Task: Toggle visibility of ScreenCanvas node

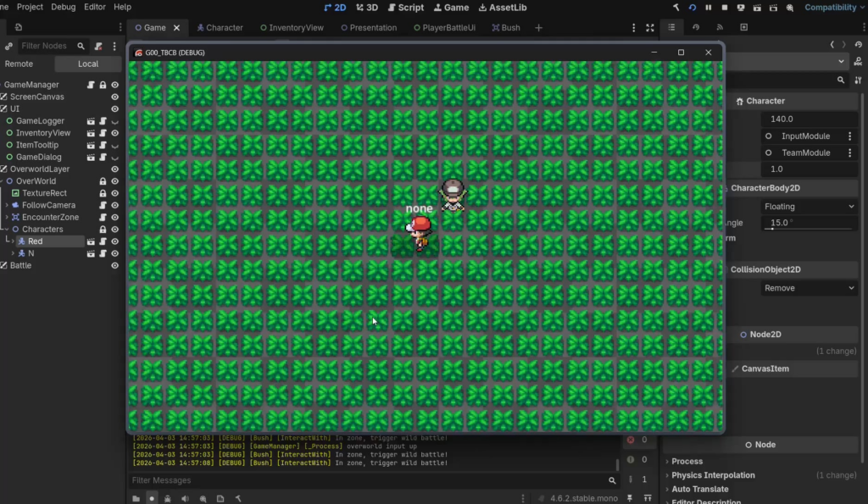Action: pyautogui.click(x=114, y=97)
